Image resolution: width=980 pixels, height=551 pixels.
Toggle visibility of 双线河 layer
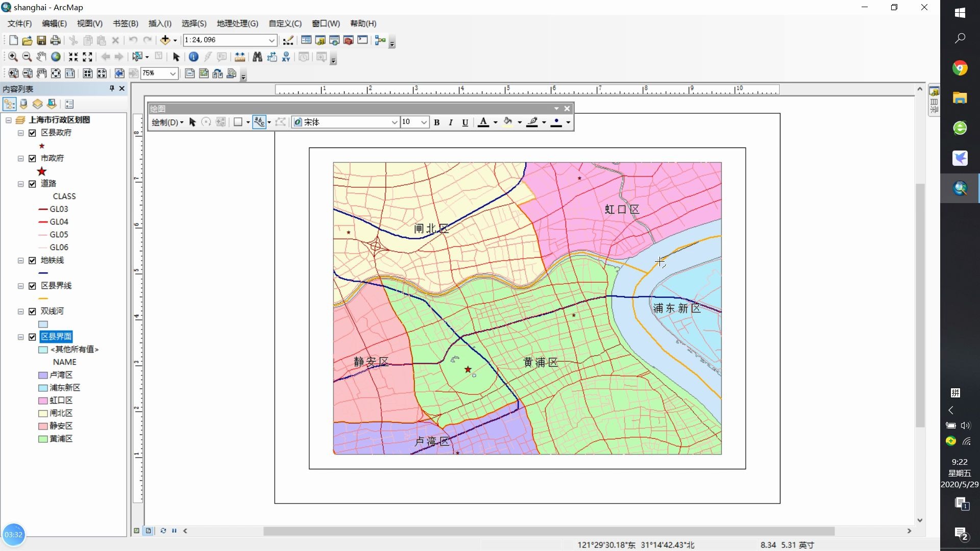(32, 311)
